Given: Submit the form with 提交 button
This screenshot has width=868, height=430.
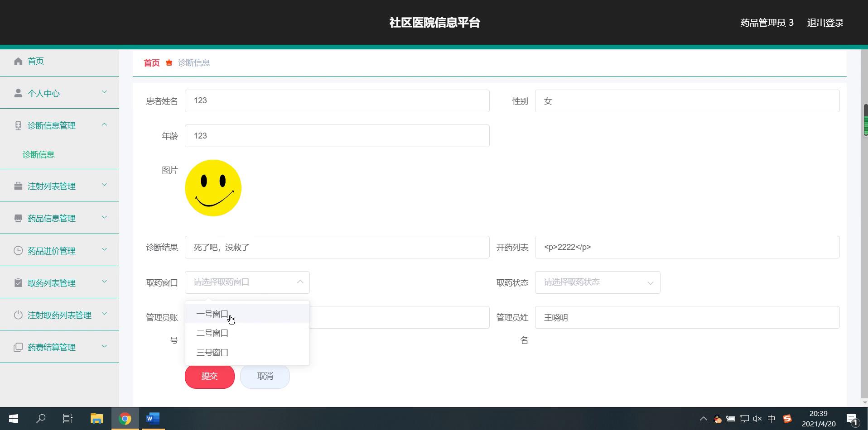Looking at the screenshot, I should coord(209,376).
